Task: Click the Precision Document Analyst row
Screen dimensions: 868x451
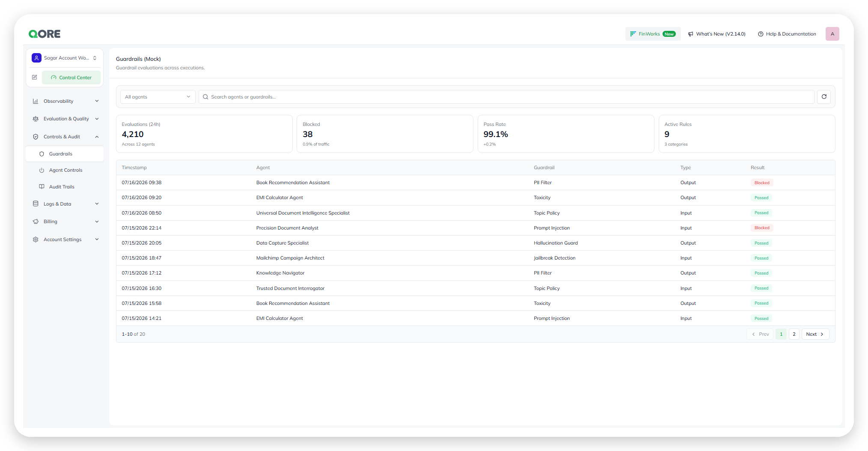Action: tap(476, 228)
